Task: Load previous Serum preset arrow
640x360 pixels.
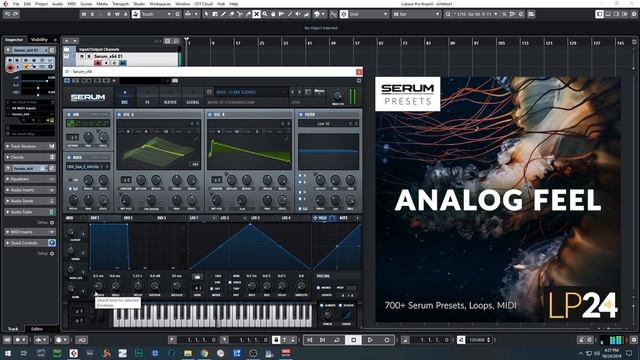Action: click(292, 92)
